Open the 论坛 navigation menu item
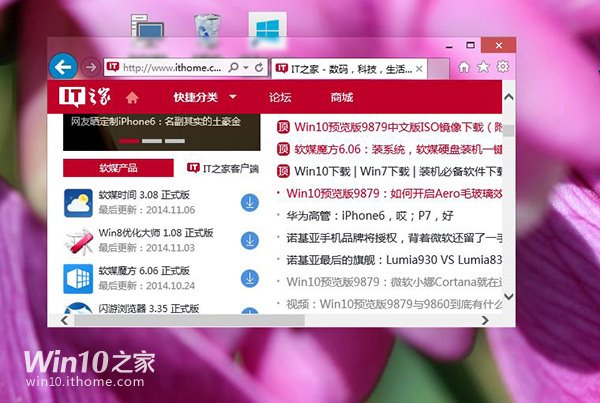This screenshot has width=600, height=403. point(280,98)
